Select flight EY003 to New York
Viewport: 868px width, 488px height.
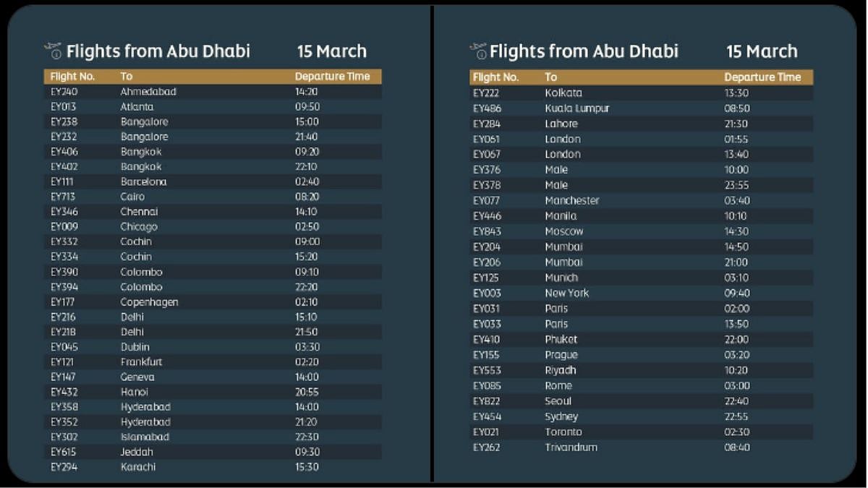641,294
